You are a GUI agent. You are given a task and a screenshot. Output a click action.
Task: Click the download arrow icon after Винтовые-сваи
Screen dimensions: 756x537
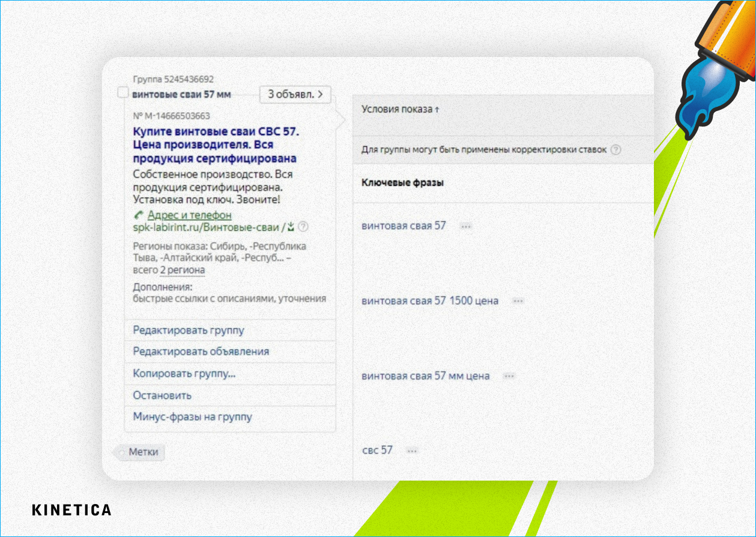click(x=291, y=227)
